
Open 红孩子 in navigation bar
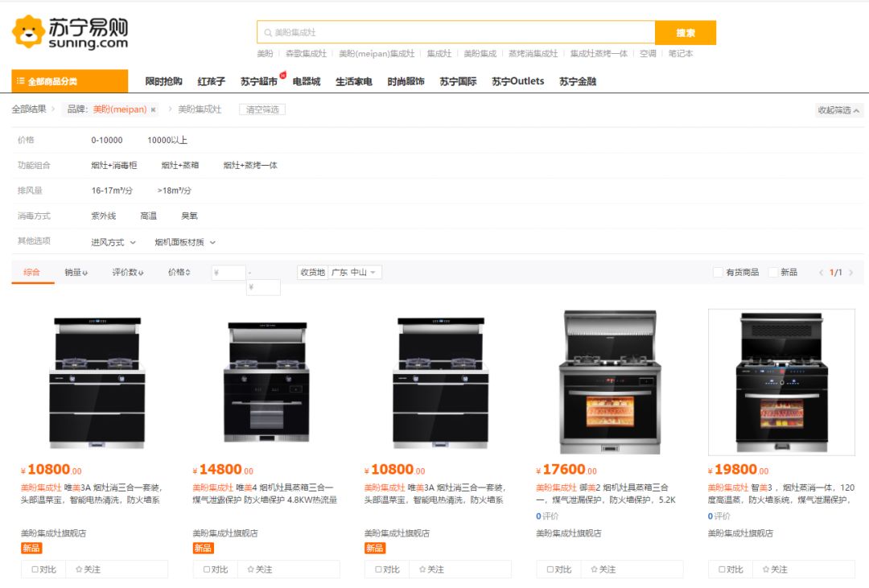(211, 81)
